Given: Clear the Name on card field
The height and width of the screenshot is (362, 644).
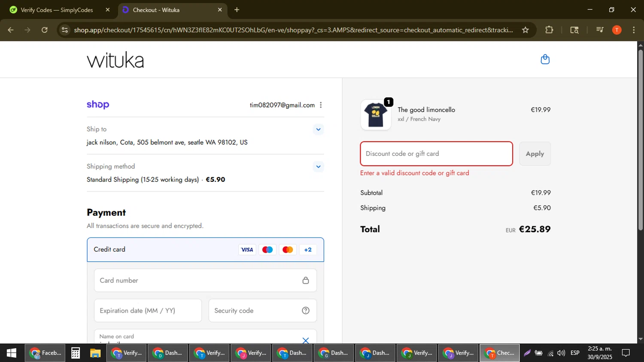Looking at the screenshot, I should click(x=306, y=340).
